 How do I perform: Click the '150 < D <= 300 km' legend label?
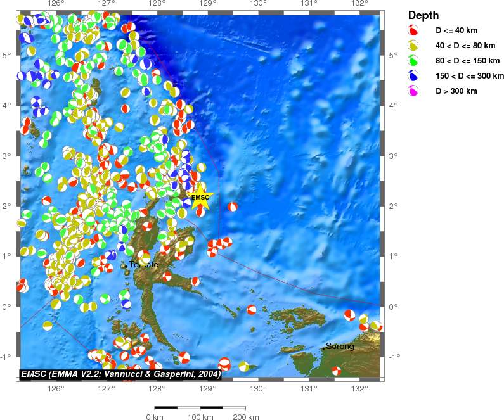pyautogui.click(x=470, y=75)
